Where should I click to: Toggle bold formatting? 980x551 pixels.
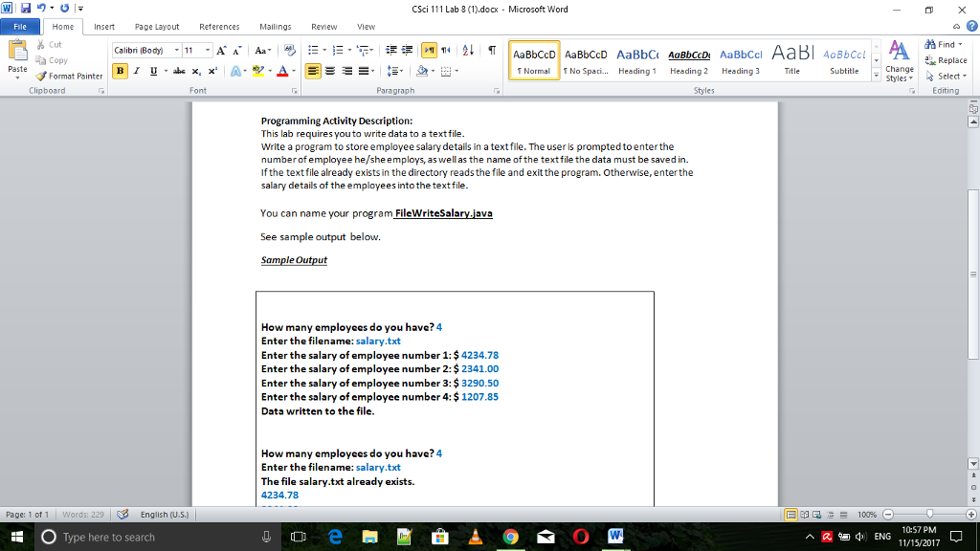(120, 71)
